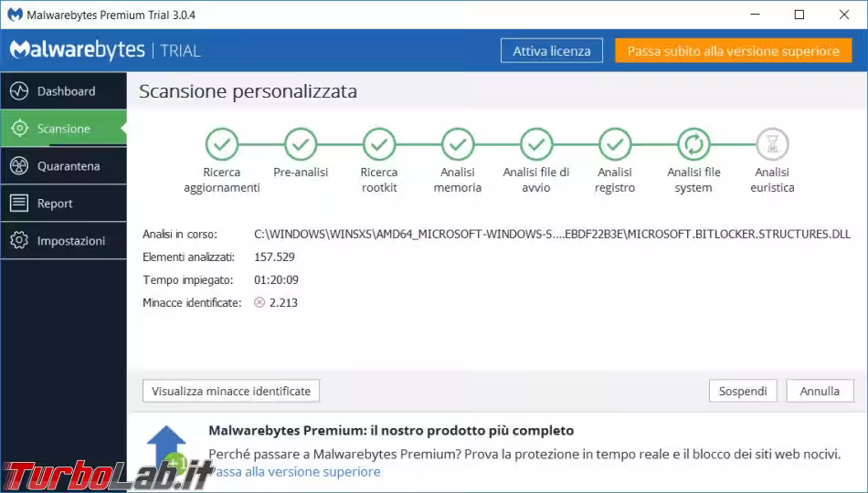Screen dimensions: 868x493
Task: Click 'Malwarebytes Premium: il nostro prodotto' promo heading
Action: pyautogui.click(x=391, y=430)
